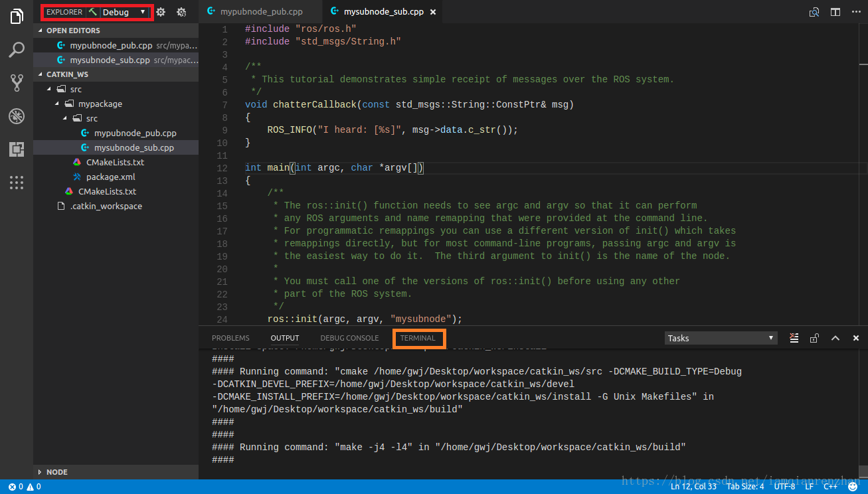868x494 pixels.
Task: Click the second gear icon with small badge
Action: click(181, 12)
